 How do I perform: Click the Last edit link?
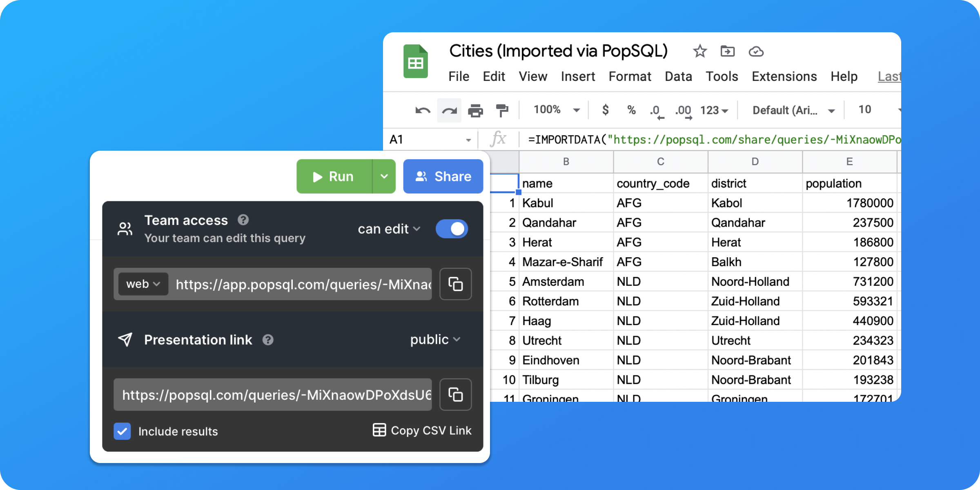pos(889,76)
